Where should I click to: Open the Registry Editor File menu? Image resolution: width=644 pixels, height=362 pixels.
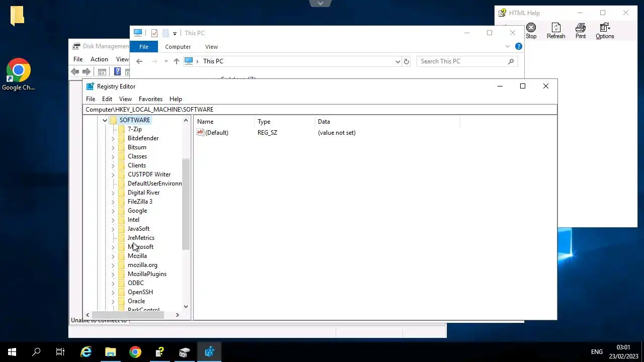pyautogui.click(x=91, y=99)
